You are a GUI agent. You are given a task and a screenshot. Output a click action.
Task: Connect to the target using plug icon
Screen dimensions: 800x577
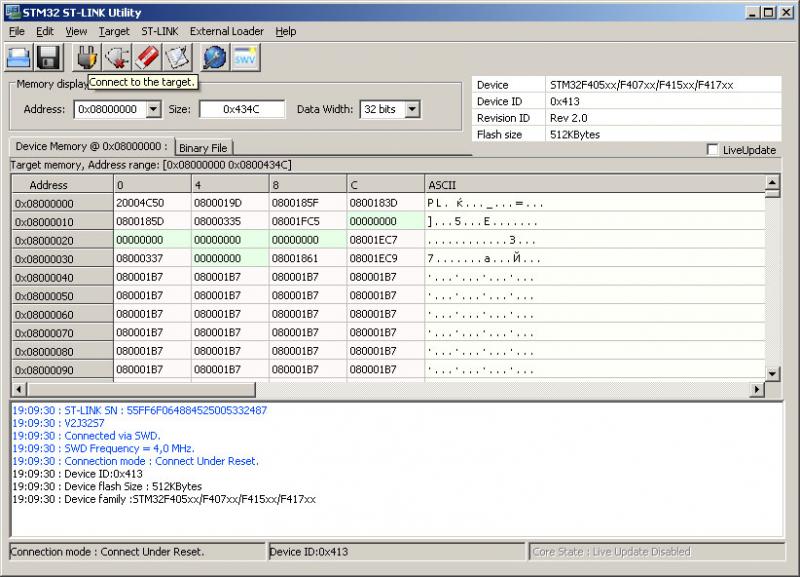[87, 57]
